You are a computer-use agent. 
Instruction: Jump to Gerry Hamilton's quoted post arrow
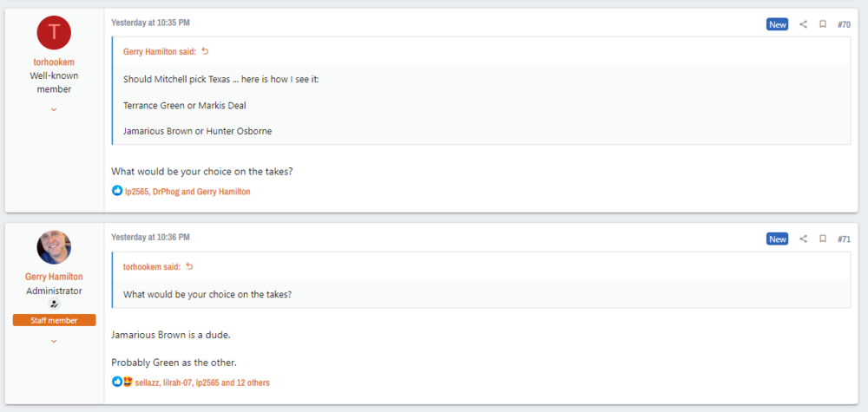tap(205, 51)
